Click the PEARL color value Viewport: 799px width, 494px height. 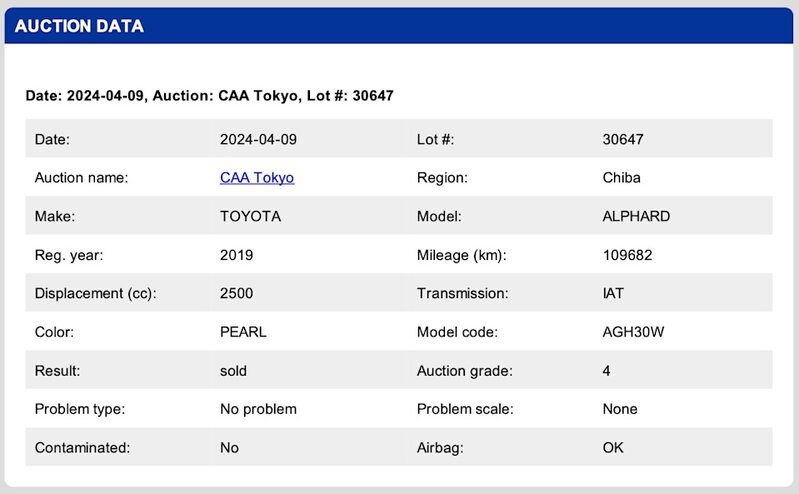point(243,332)
